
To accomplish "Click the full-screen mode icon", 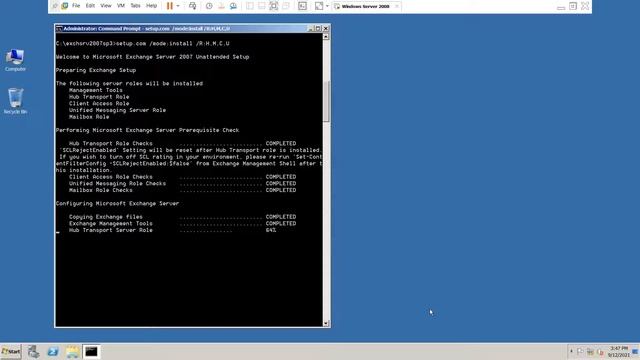I will [x=273, y=6].
